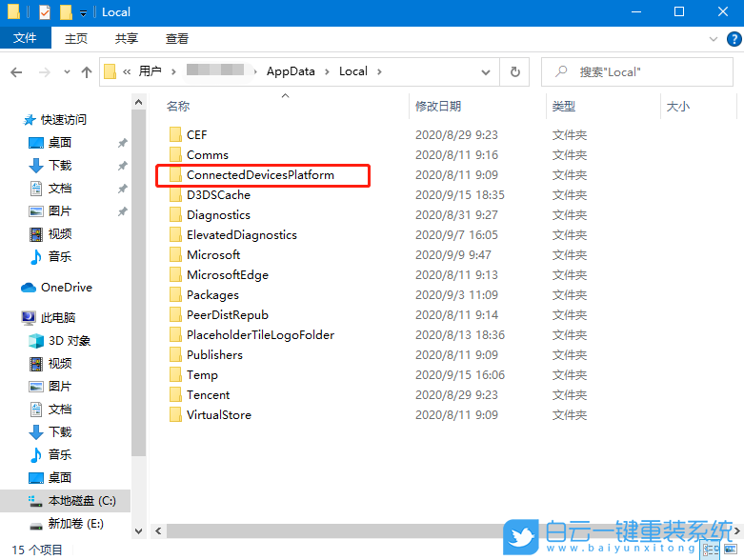Open the CEF folder icon
744x560 pixels.
[x=175, y=134]
